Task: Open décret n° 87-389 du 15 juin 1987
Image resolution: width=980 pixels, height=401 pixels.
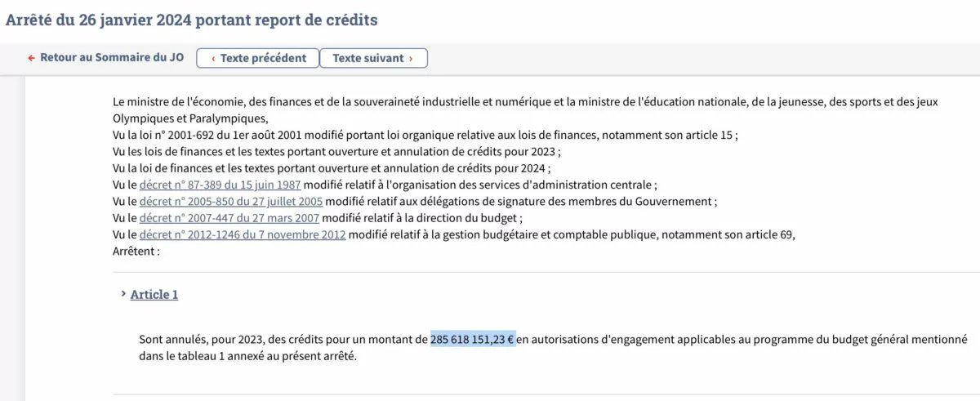Action: (220, 185)
